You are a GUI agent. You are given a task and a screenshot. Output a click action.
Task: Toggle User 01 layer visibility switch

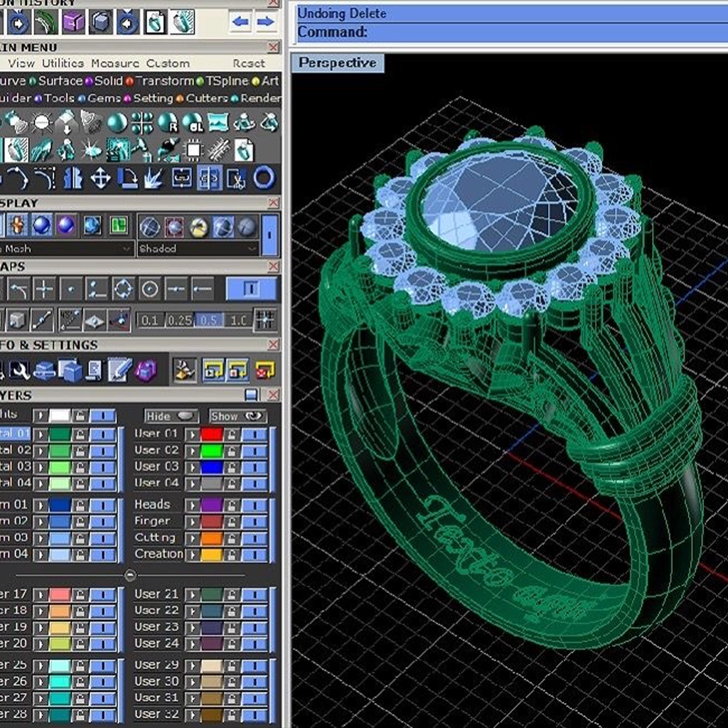pos(255,434)
